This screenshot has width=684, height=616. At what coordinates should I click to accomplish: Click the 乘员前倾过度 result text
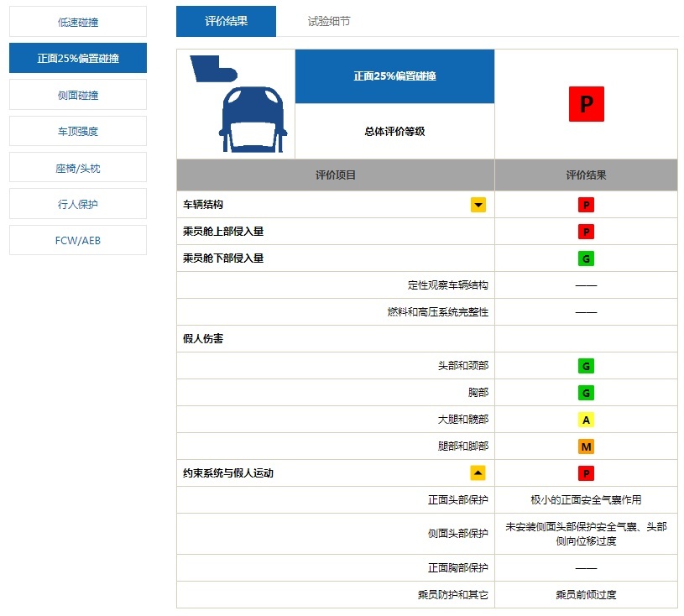pos(587,595)
